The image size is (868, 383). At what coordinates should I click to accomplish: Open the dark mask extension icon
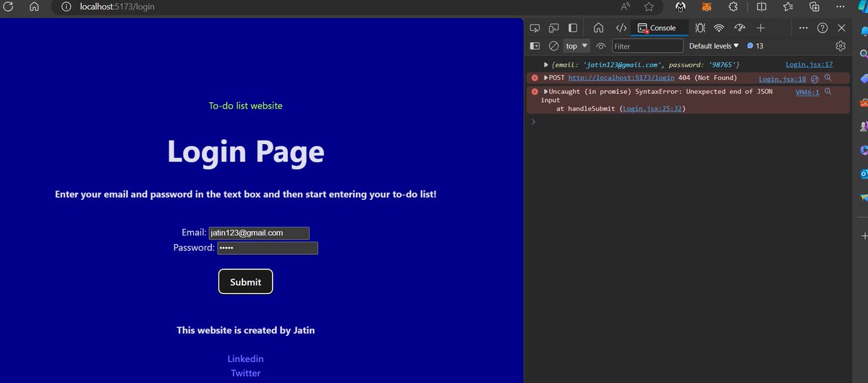681,7
